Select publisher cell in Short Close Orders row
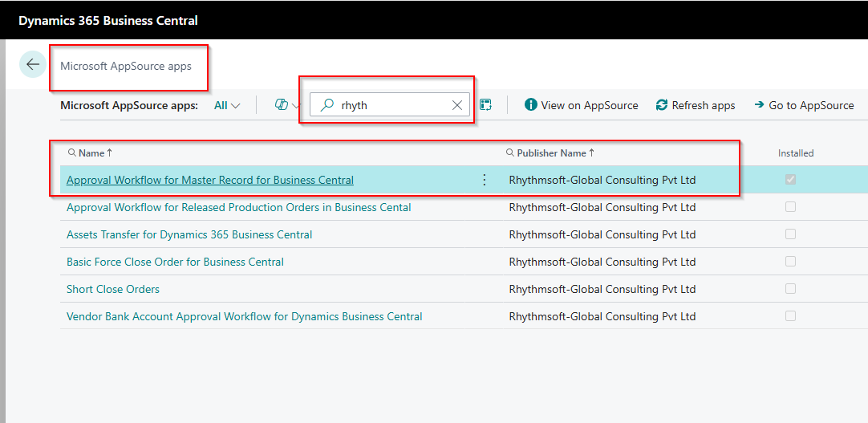Screen dimensions: 868x423 pos(602,289)
